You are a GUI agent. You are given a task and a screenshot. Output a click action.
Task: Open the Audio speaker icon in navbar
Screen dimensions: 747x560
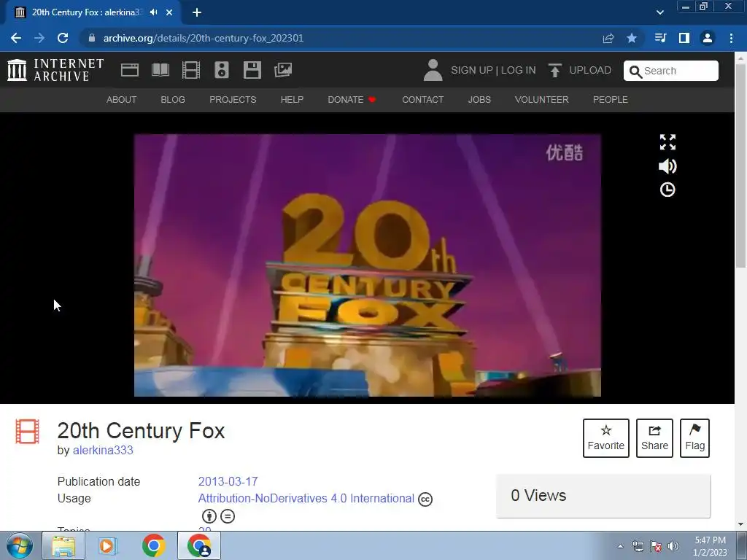coord(222,70)
